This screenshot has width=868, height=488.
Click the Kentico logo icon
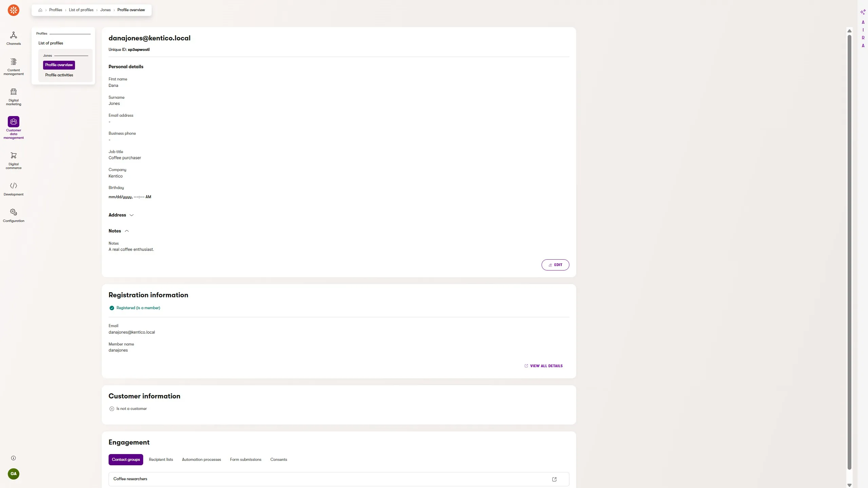[x=14, y=10]
